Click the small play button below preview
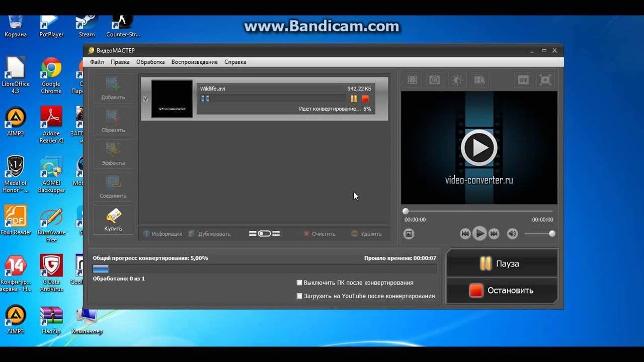Screen dimensions: 644x362 (479, 234)
